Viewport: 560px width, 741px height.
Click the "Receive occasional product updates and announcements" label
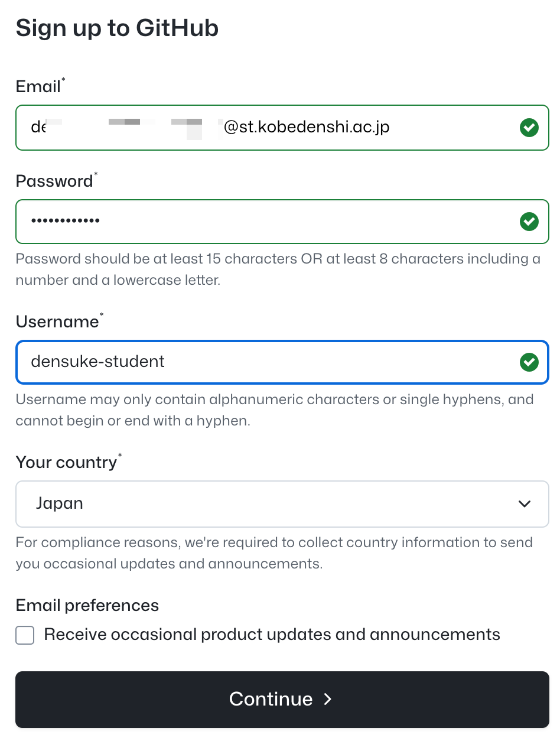click(x=272, y=635)
